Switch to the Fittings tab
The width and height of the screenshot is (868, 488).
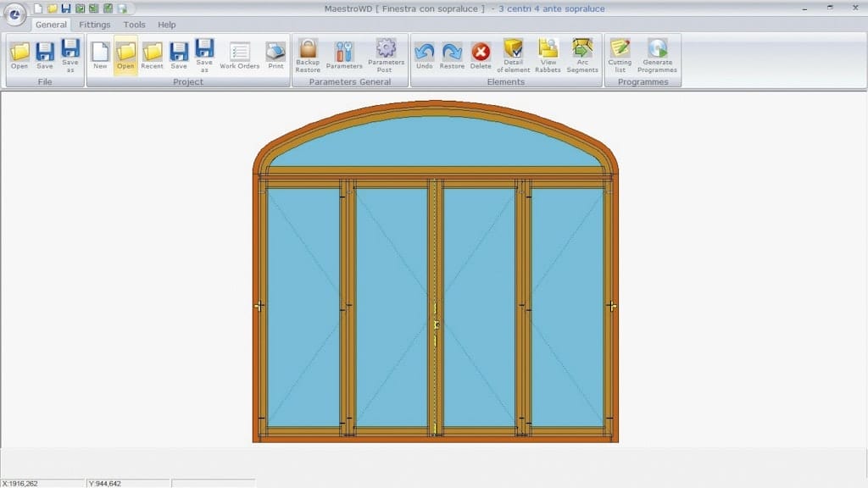point(95,25)
